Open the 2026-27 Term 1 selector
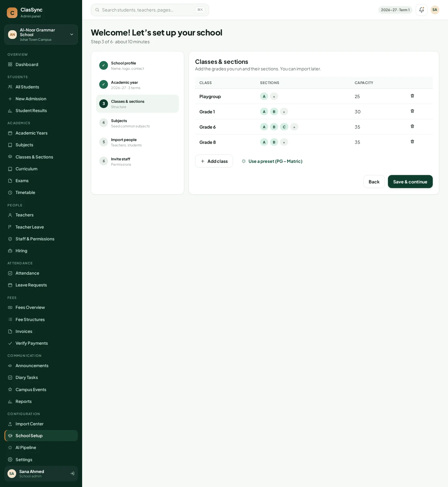 [x=395, y=10]
